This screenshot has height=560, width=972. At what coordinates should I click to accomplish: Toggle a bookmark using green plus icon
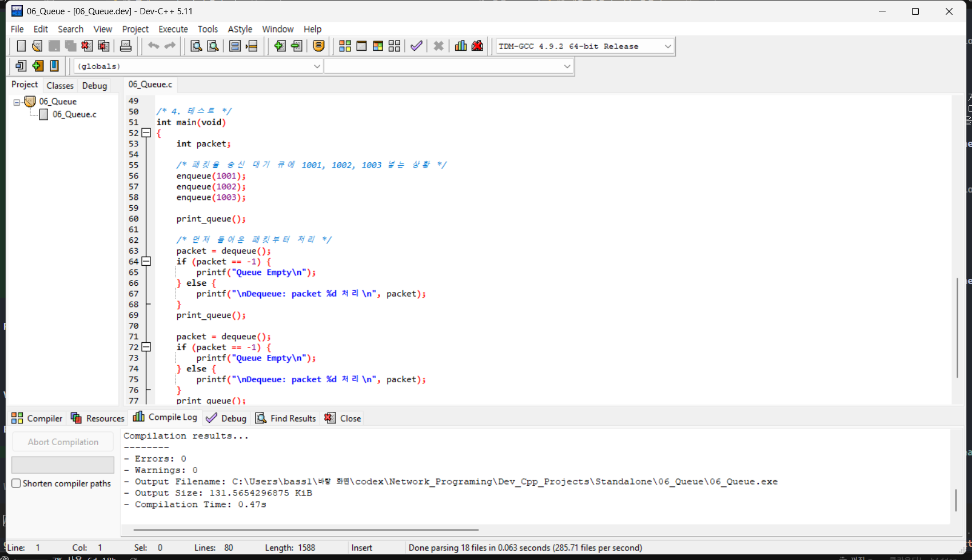coord(38,66)
